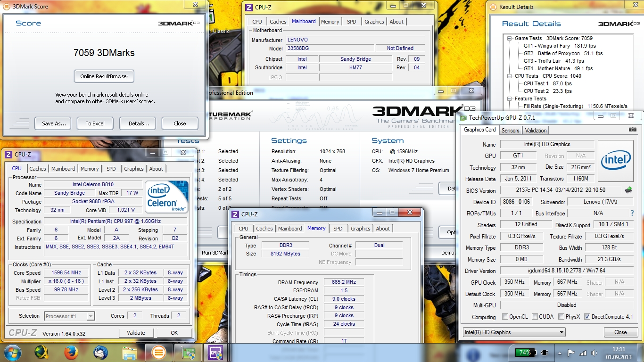Image resolution: width=644 pixels, height=362 pixels.
Task: Switch to purple CPU-Z taskbar icon
Action: click(x=216, y=352)
